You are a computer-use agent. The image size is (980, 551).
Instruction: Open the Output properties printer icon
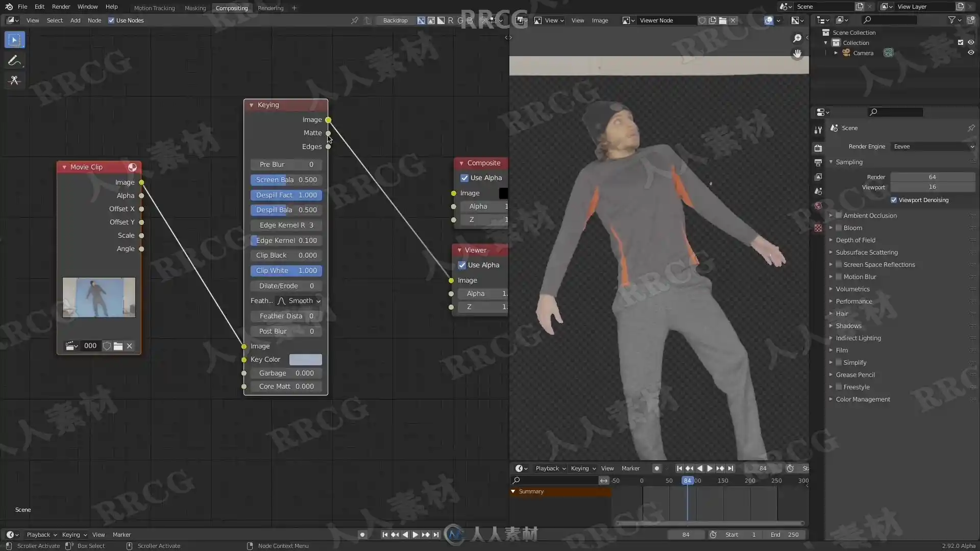click(818, 162)
